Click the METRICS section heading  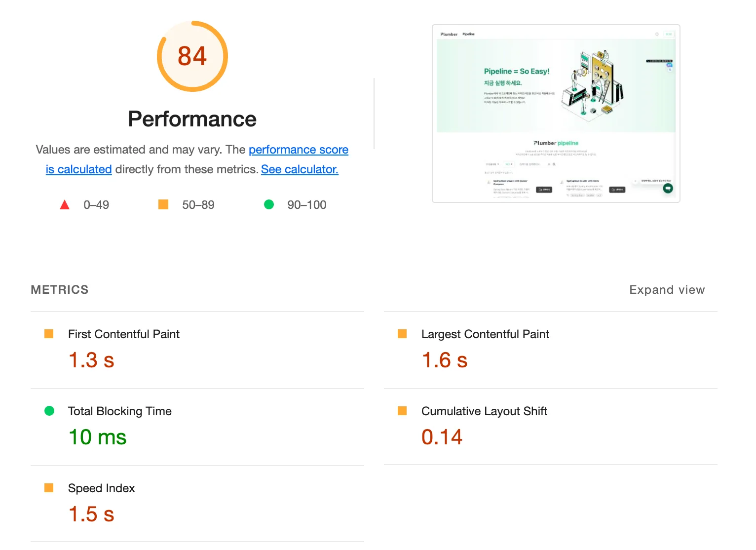tap(60, 290)
